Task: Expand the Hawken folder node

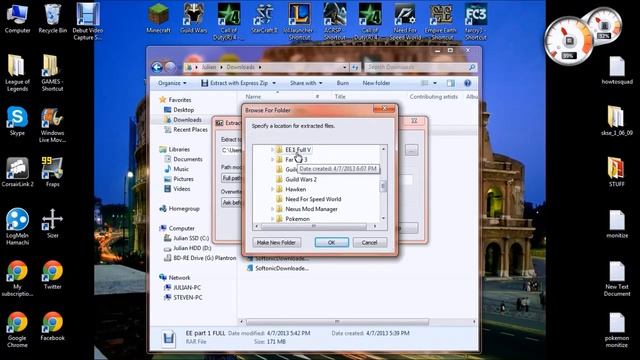Action: pyautogui.click(x=272, y=189)
